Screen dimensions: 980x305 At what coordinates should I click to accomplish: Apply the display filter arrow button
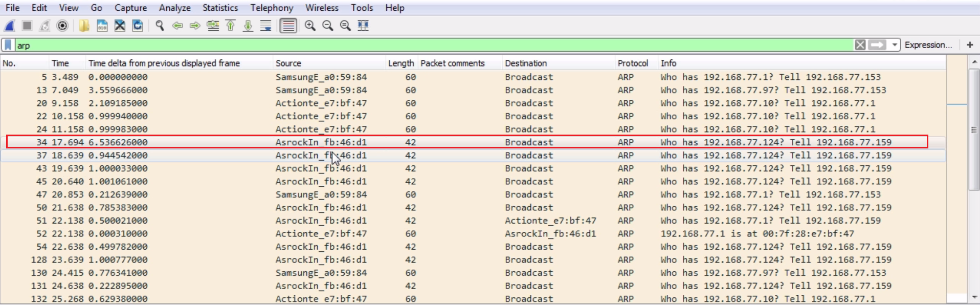[878, 45]
